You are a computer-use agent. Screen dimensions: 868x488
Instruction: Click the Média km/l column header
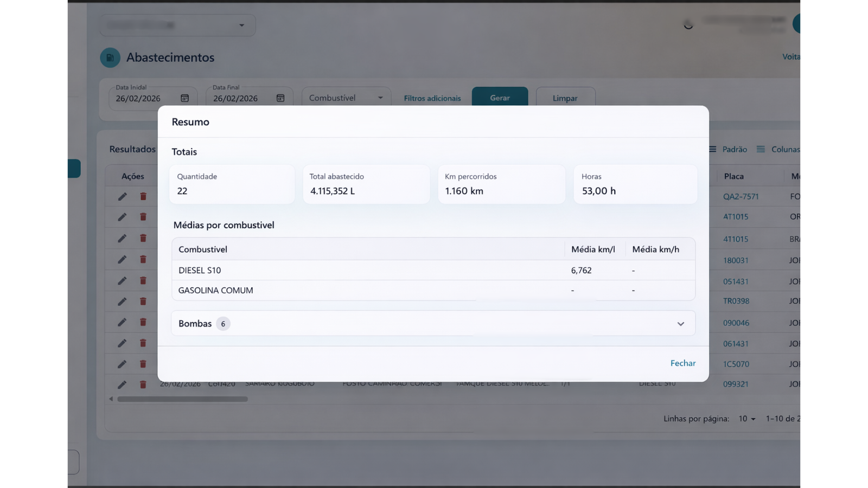pyautogui.click(x=593, y=249)
